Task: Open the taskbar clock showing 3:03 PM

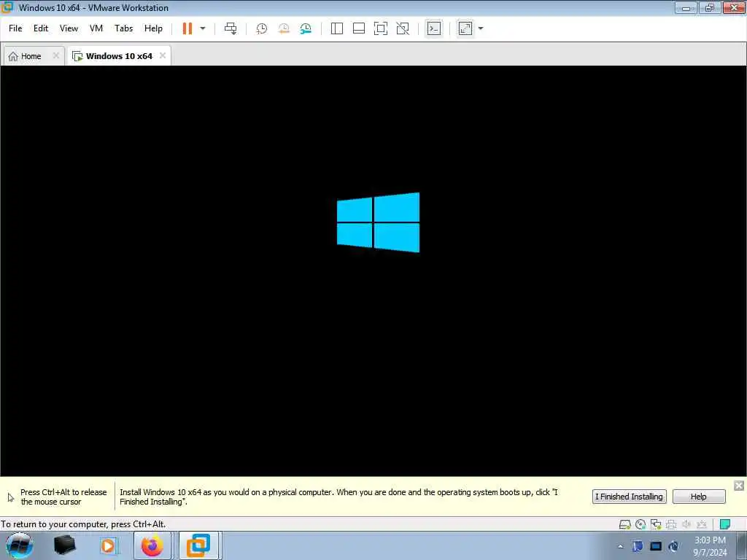Action: coord(710,546)
